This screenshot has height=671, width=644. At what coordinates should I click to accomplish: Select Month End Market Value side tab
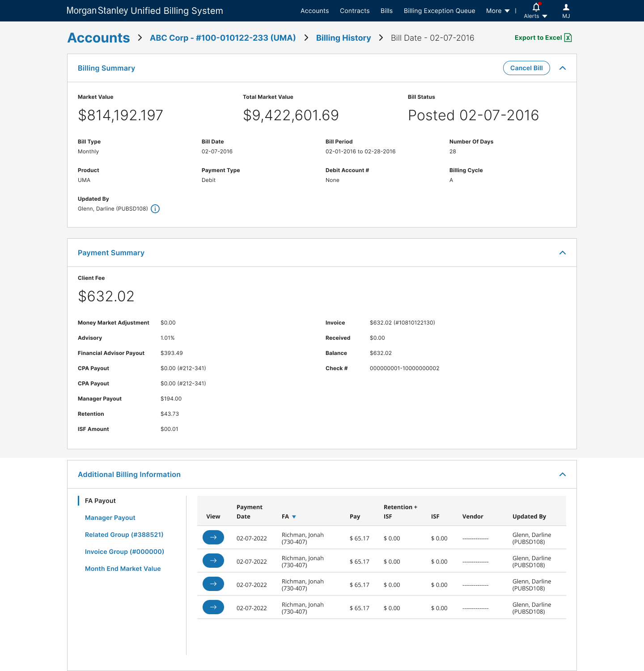[x=123, y=569]
